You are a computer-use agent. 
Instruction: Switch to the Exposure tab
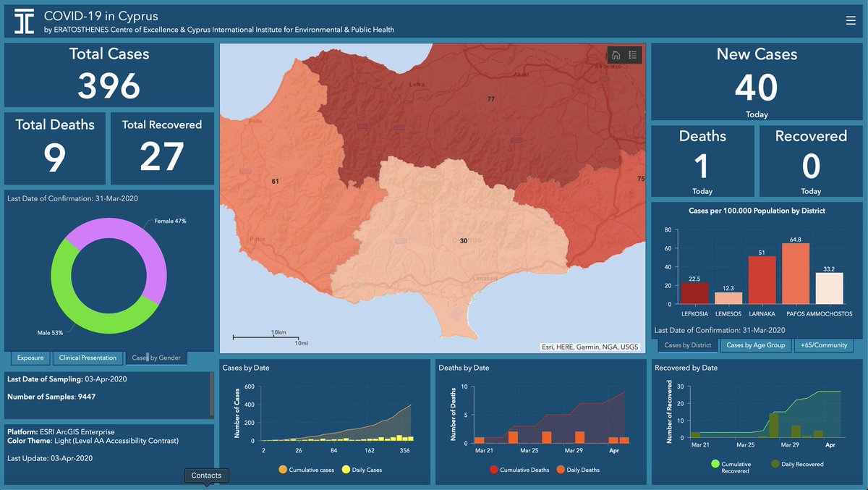[30, 358]
